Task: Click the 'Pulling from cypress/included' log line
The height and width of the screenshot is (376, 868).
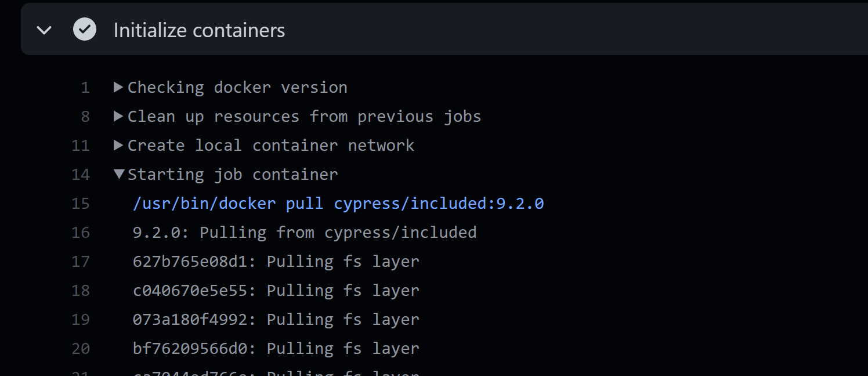Action: (x=304, y=233)
